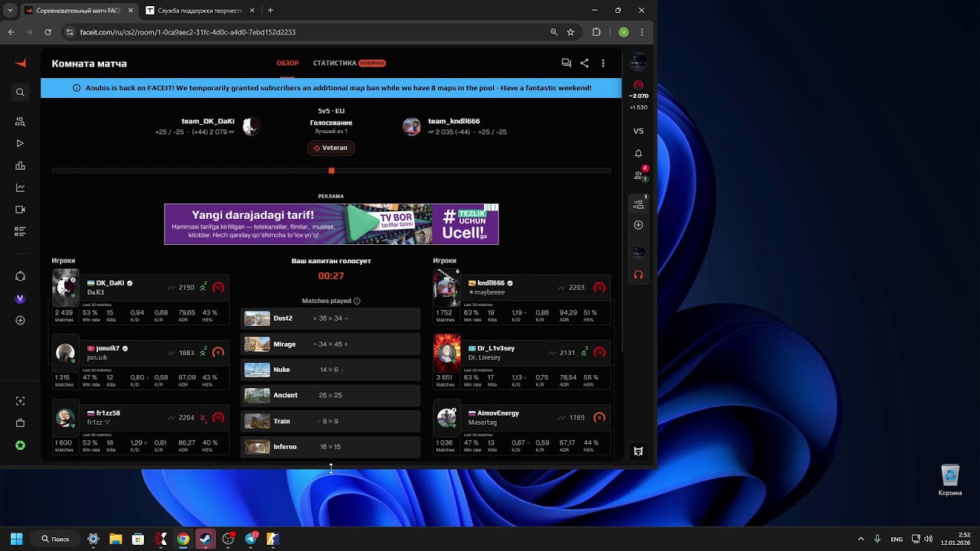Click the plus circle in right sidebar
This screenshot has height=551, width=980.
[639, 225]
